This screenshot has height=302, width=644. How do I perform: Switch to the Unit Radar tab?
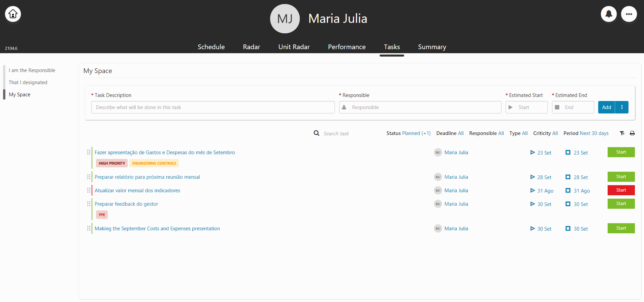tap(294, 47)
